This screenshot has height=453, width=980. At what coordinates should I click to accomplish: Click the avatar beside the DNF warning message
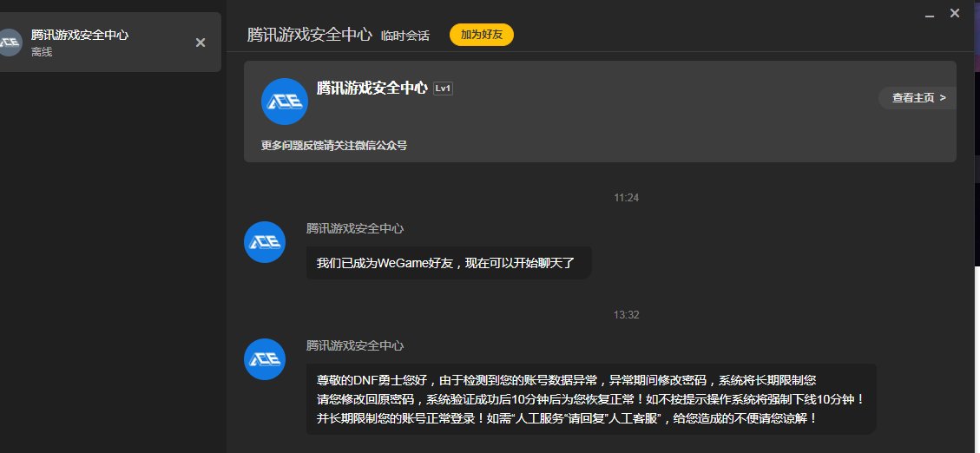(265, 359)
